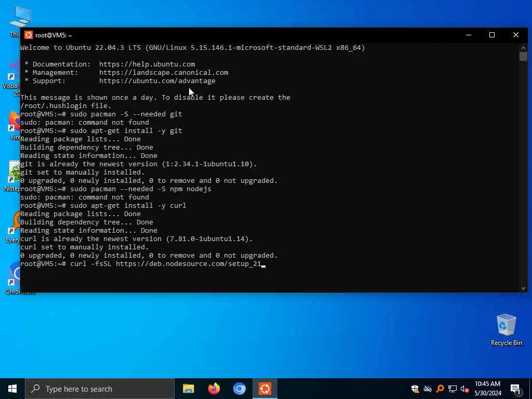The height and width of the screenshot is (399, 532).
Task: Open Chromium browser from the taskbar
Action: pyautogui.click(x=239, y=389)
